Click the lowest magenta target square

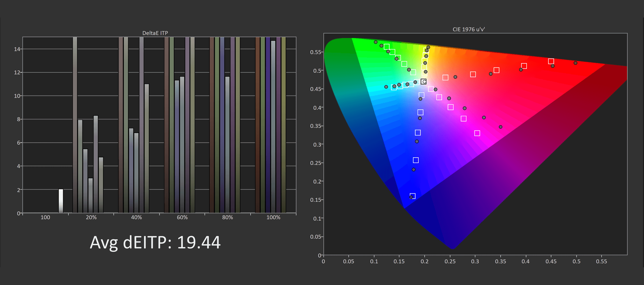(x=477, y=133)
